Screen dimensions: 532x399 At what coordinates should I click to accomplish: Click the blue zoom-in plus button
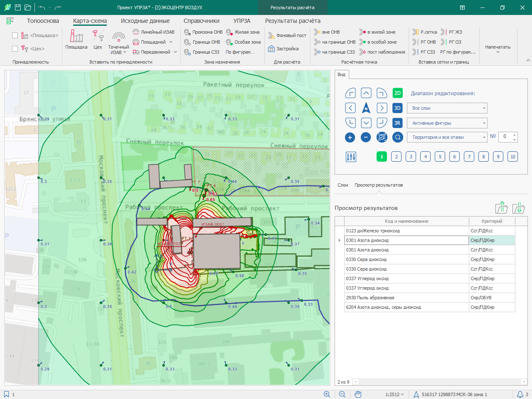tap(350, 137)
